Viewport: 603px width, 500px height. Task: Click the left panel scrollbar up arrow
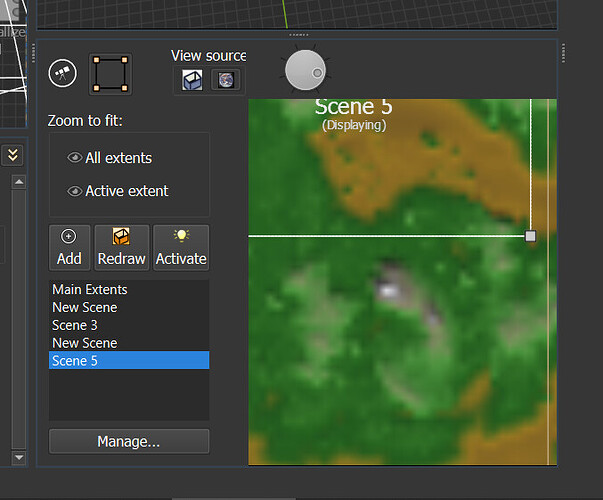click(x=19, y=182)
